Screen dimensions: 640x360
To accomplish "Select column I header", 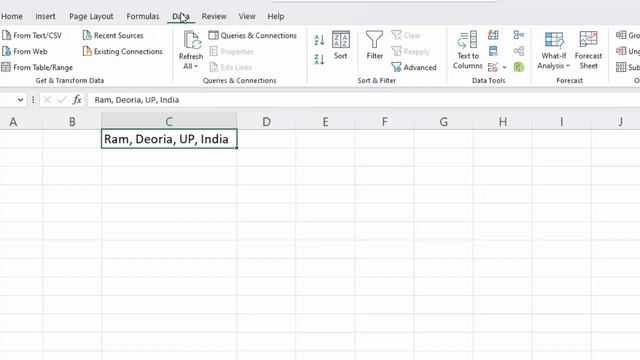I will click(x=562, y=122).
